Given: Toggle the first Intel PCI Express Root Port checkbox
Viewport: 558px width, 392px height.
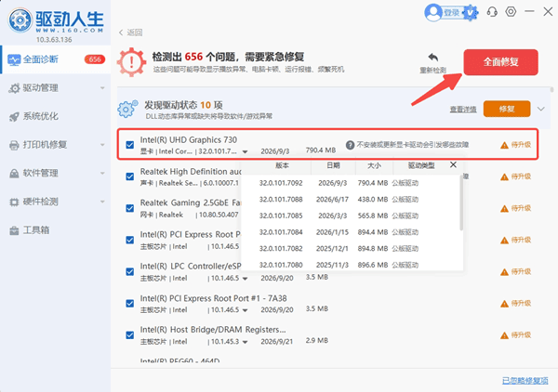Looking at the screenshot, I should click(130, 240).
